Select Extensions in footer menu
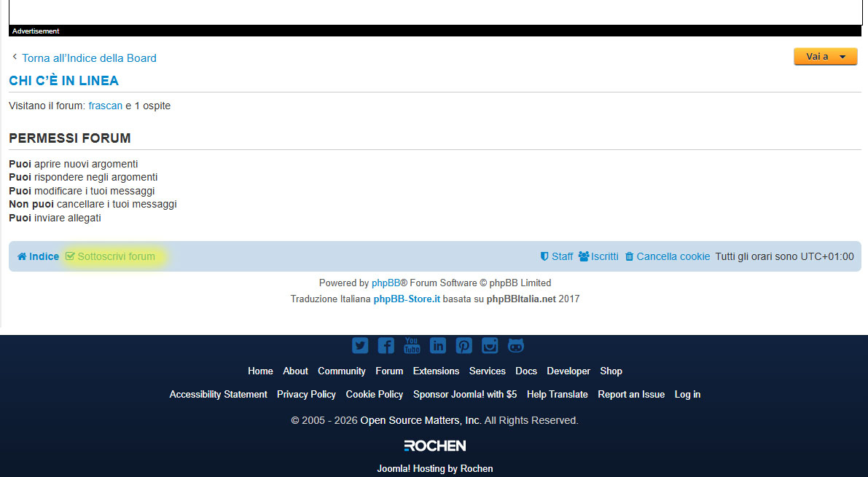This screenshot has height=477, width=868. (x=437, y=371)
